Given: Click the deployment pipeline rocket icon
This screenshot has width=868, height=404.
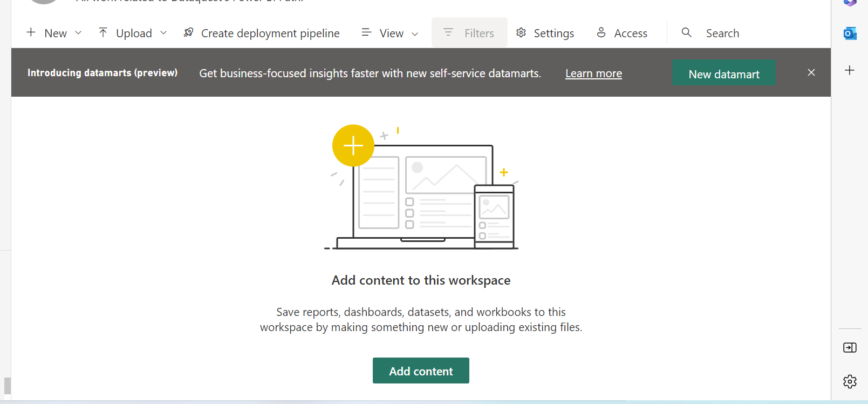Looking at the screenshot, I should coord(188,32).
